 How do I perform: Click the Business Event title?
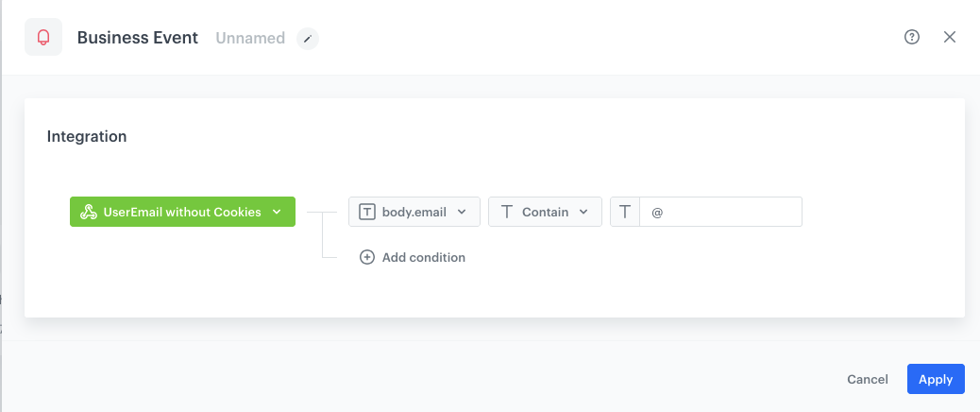[138, 38]
